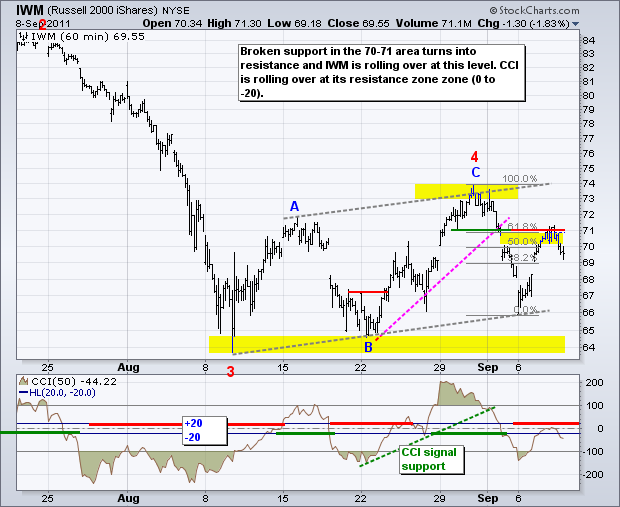Click the High 71.30 value in header
The image size is (620, 507).
[x=234, y=23]
